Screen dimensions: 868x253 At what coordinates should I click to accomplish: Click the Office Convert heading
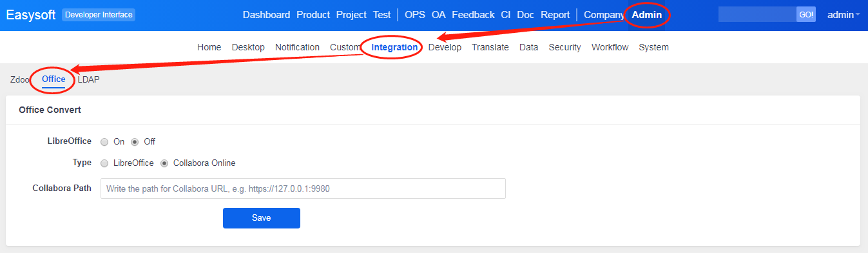[50, 110]
